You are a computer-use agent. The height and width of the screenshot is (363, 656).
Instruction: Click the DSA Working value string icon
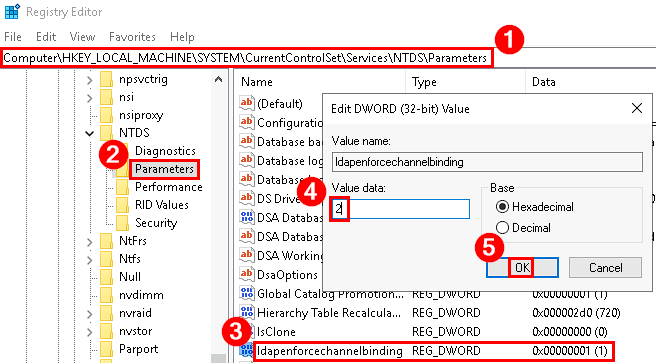[246, 255]
